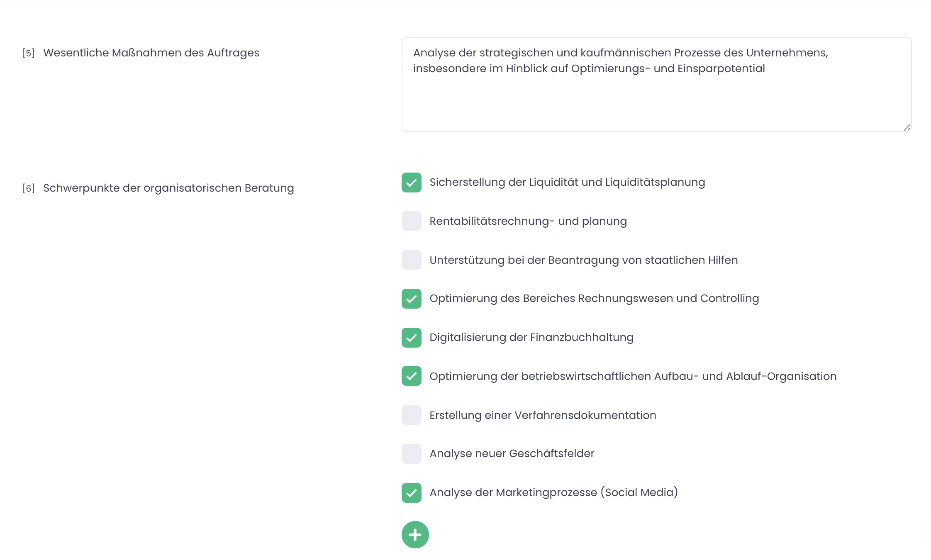Click into the Wesentliche Maßnahmen text area
The width and height of the screenshot is (931, 560).
(656, 85)
